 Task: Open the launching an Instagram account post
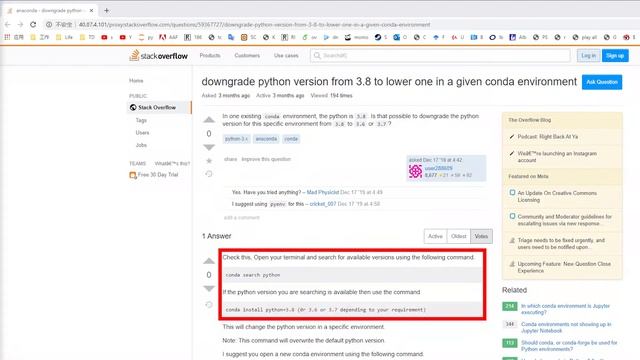click(x=557, y=157)
